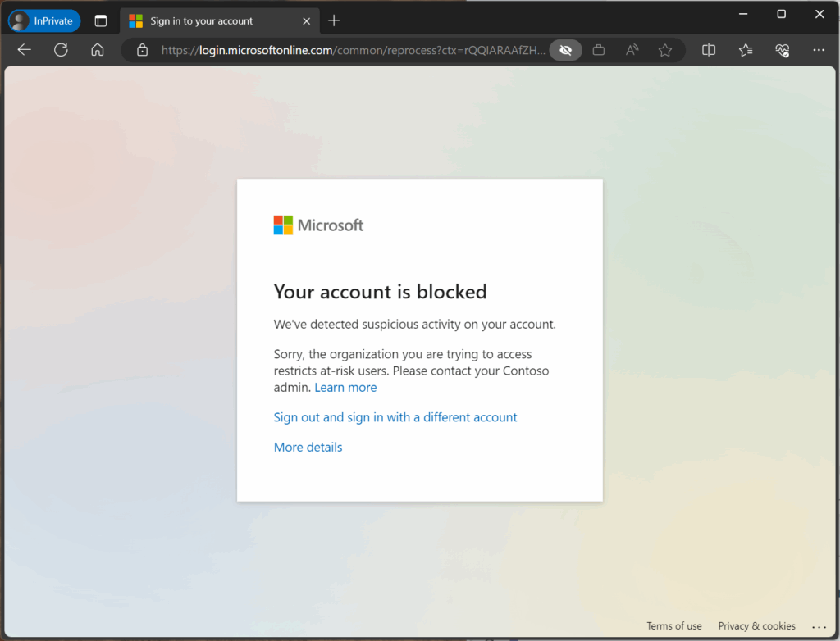Open Browser essentials panel

point(782,50)
